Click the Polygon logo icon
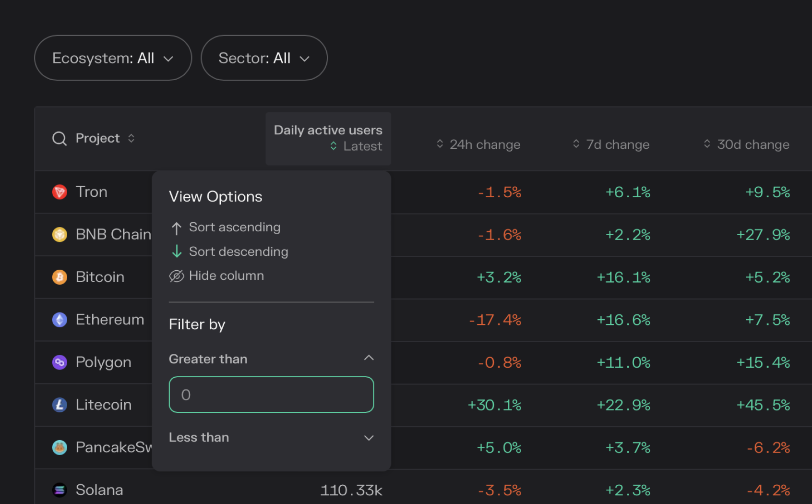812x504 pixels. tap(60, 362)
